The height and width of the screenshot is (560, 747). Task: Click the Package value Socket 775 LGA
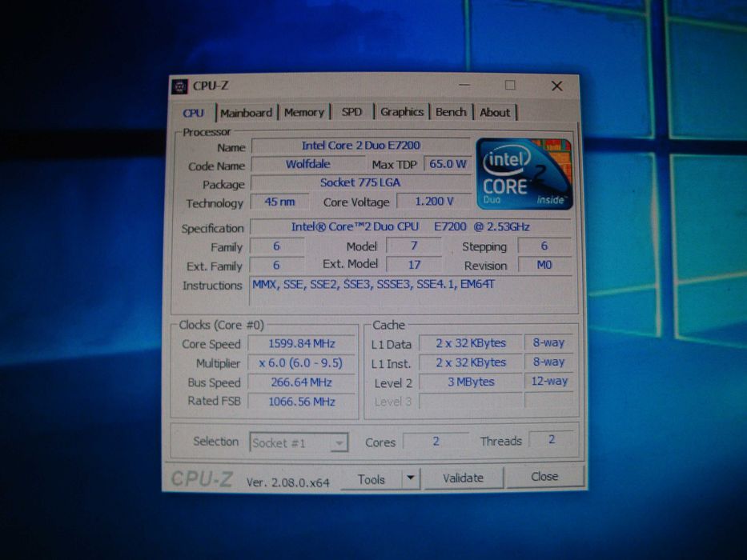360,183
